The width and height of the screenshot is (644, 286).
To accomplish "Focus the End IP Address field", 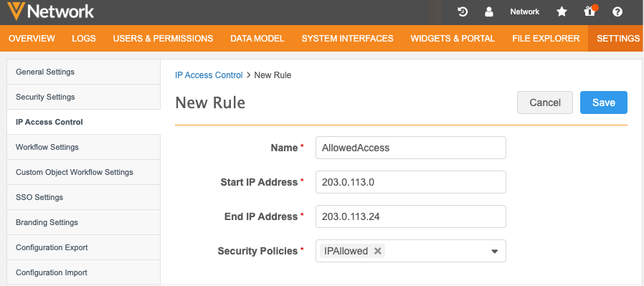I will [x=411, y=216].
